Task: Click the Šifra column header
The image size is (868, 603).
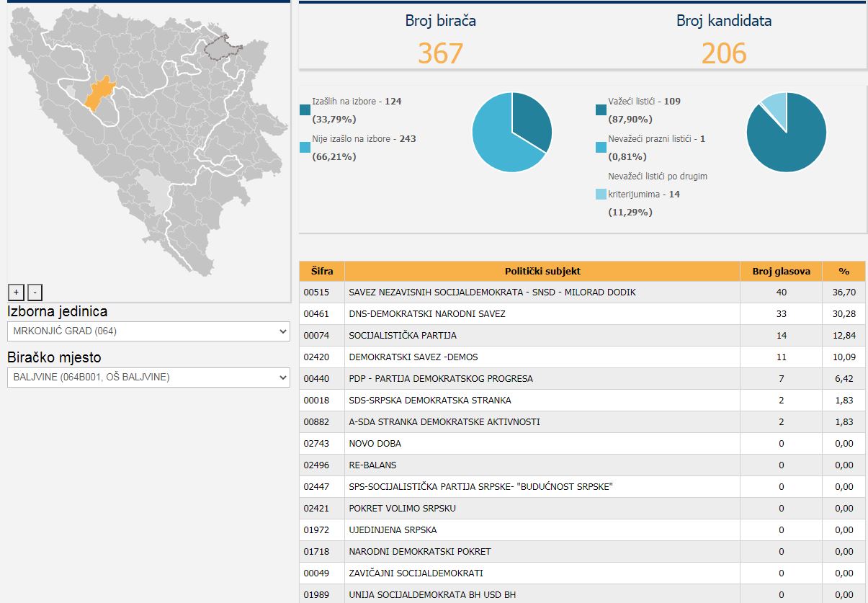Action: (322, 272)
